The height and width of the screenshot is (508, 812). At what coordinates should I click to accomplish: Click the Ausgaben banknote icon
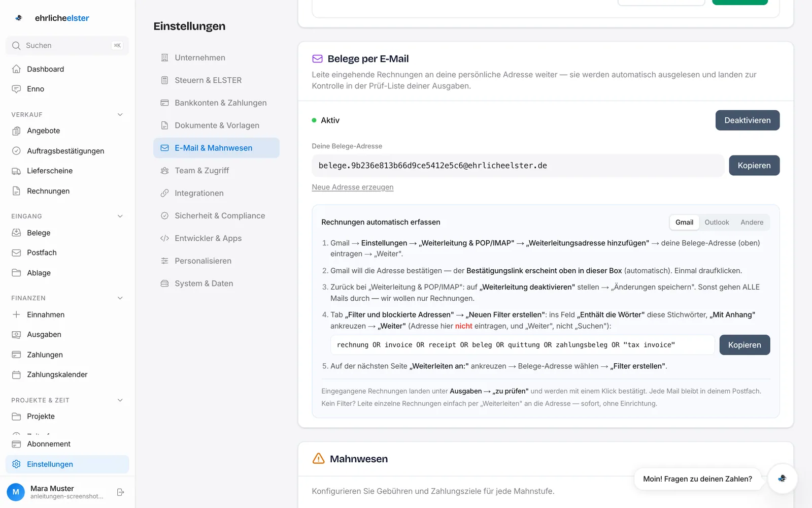point(16,334)
